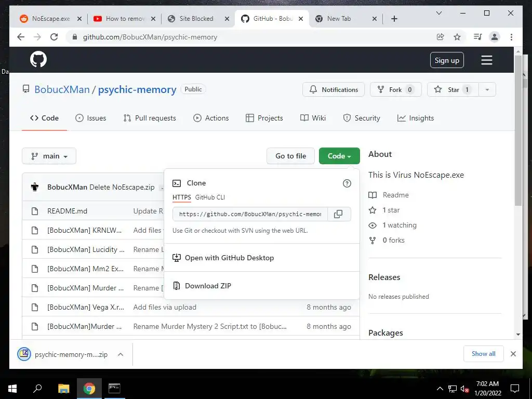Close the Site Blocked tab

click(x=227, y=19)
